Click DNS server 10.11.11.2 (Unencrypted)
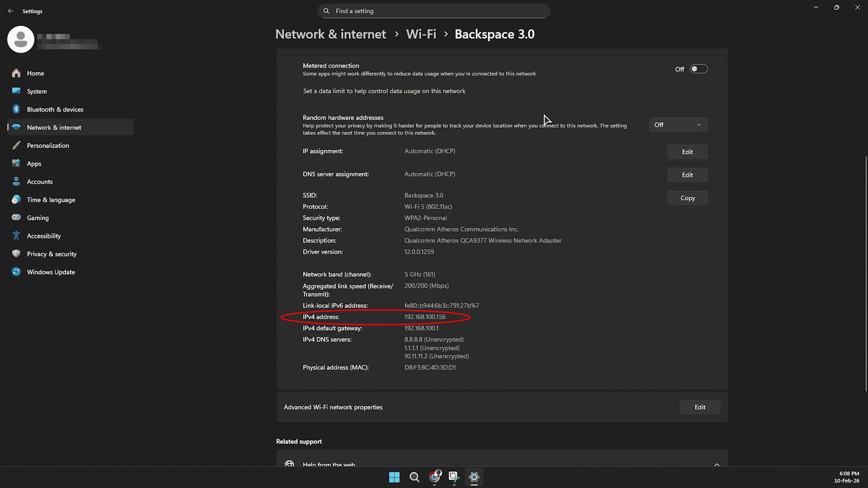868x488 pixels. pyautogui.click(x=436, y=356)
